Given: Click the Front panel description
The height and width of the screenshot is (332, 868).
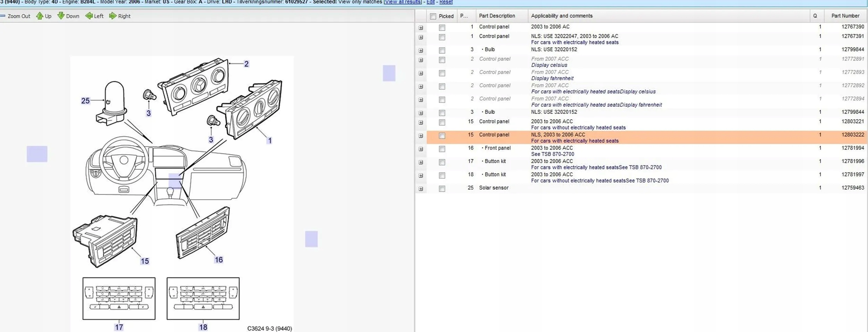Looking at the screenshot, I should (x=498, y=148).
